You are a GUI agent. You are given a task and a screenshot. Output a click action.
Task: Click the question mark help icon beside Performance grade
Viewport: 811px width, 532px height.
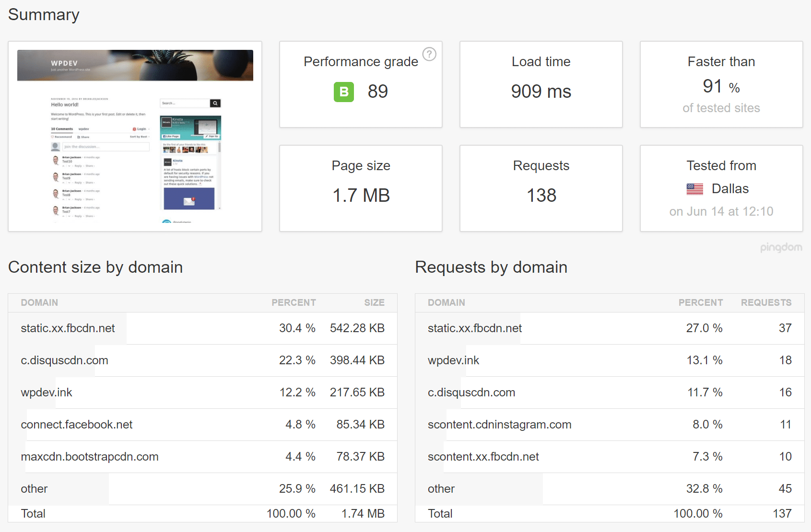click(x=430, y=55)
